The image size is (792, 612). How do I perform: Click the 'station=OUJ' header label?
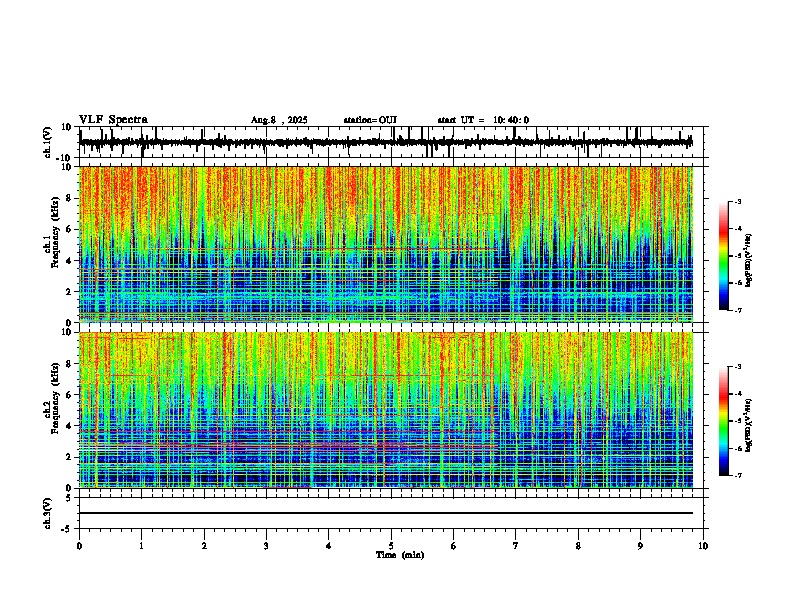370,120
